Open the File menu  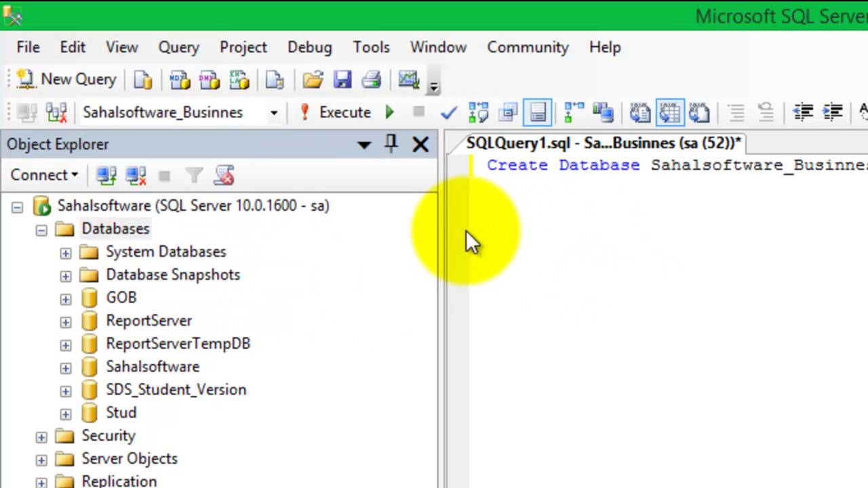tap(28, 47)
